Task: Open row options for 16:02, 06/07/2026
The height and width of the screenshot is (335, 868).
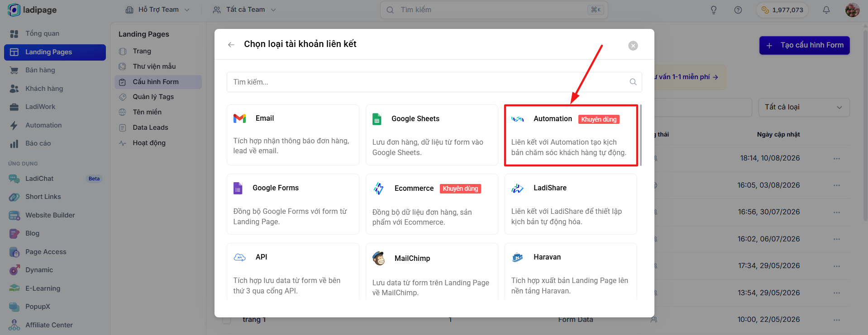Action: 837,239
